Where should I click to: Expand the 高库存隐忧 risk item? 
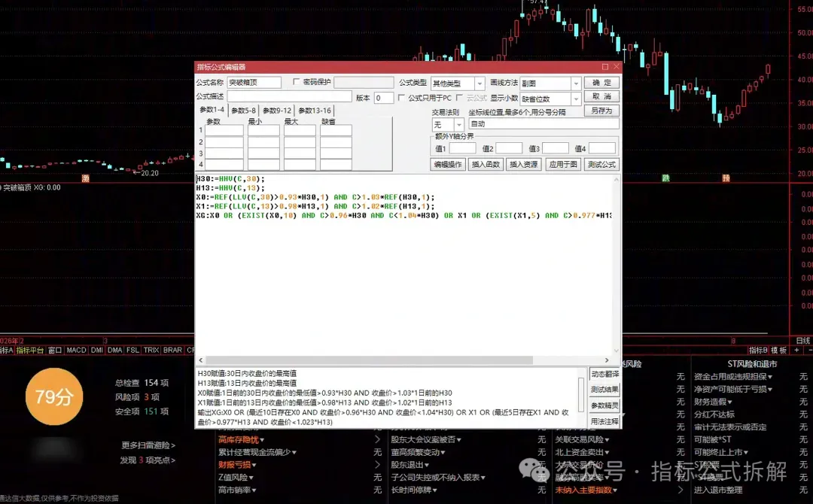coord(241,440)
